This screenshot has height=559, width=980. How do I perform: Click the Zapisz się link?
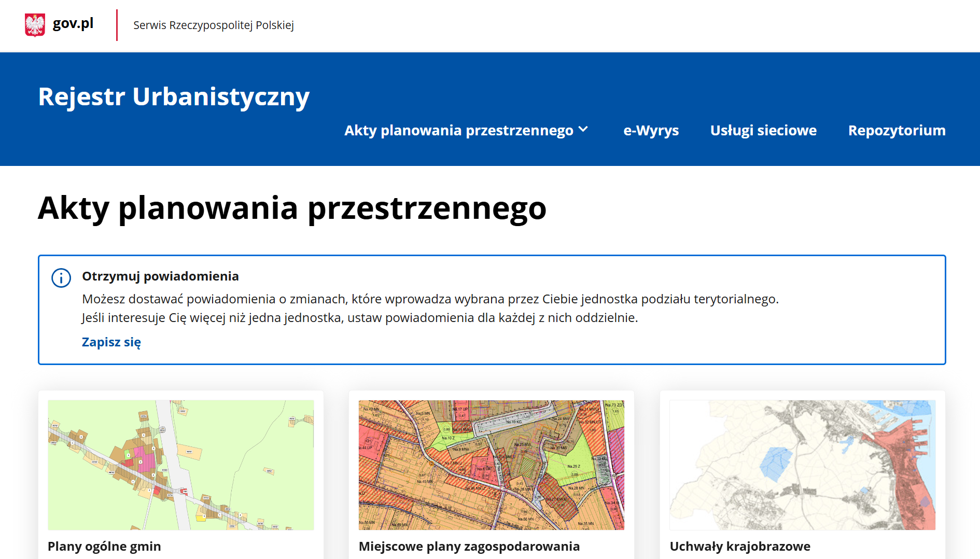point(111,342)
